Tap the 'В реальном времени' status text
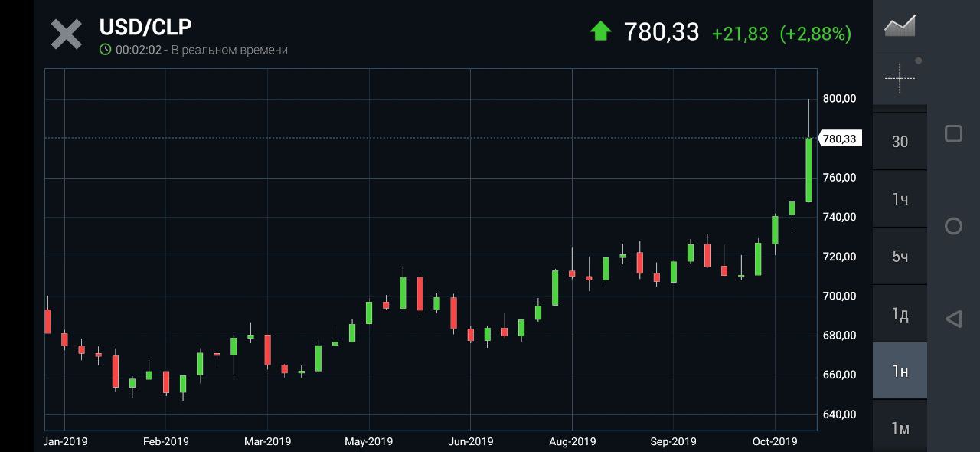Screen dimensions: 980x452 click(x=230, y=50)
